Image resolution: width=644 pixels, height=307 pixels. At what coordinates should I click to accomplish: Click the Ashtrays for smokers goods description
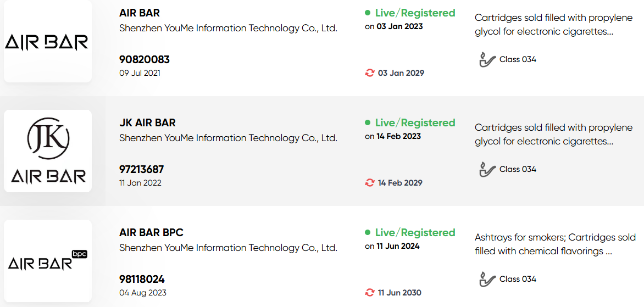point(556,244)
